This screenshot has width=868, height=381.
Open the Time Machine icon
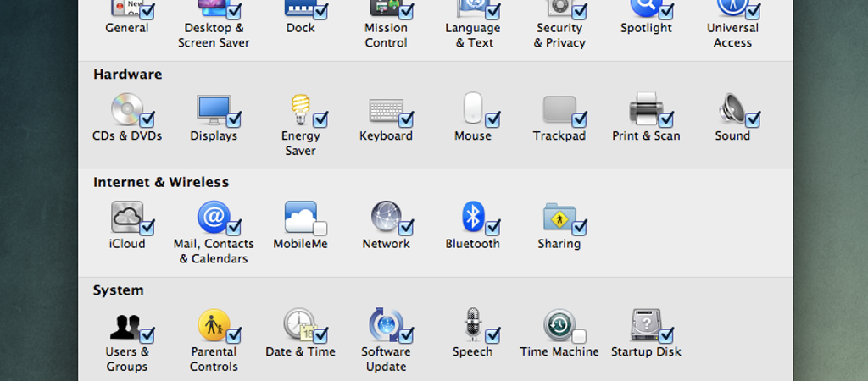pos(559,325)
